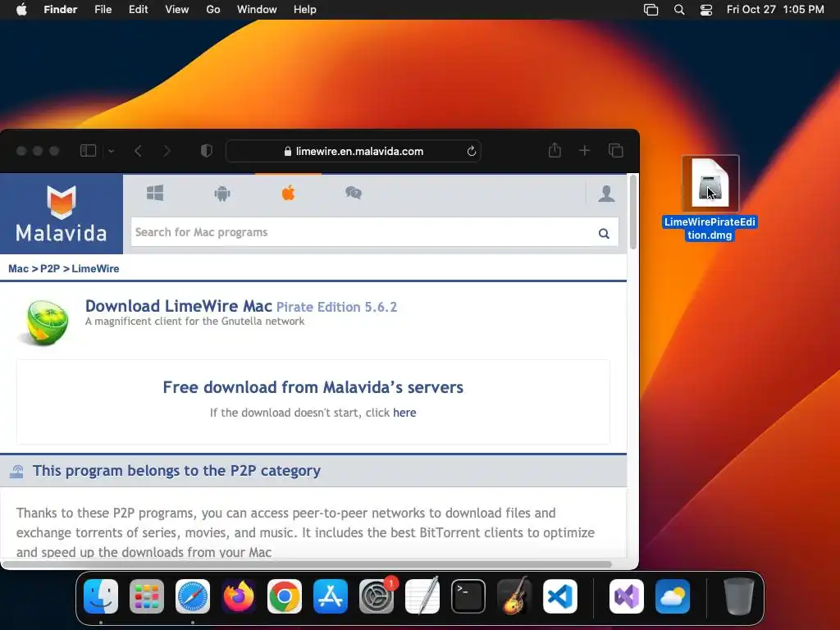Open Launchpad from the Dock
The image size is (840, 630).
coord(147,596)
